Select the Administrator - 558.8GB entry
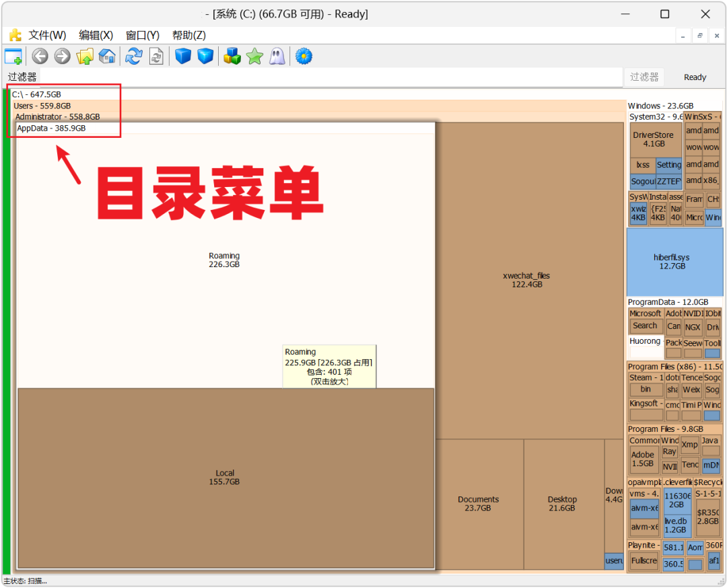Image resolution: width=727 pixels, height=588 pixels. [57, 117]
